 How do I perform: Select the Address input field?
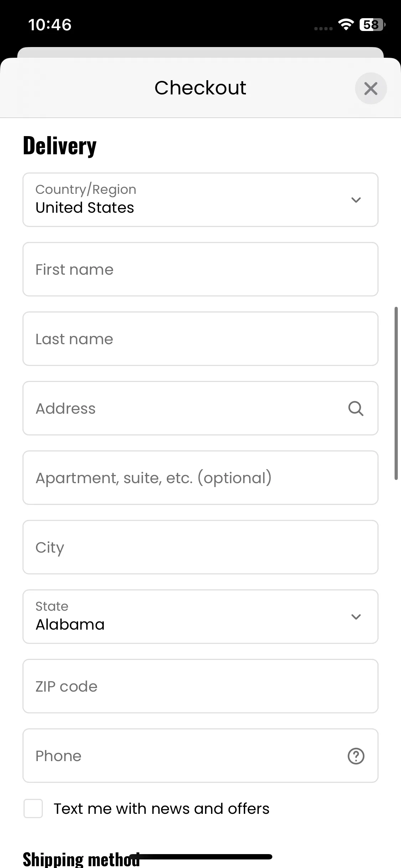click(200, 408)
